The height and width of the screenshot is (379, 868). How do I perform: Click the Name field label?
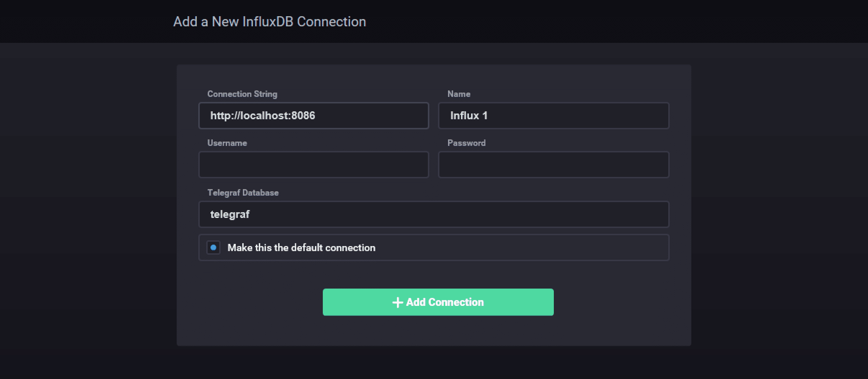pos(459,94)
